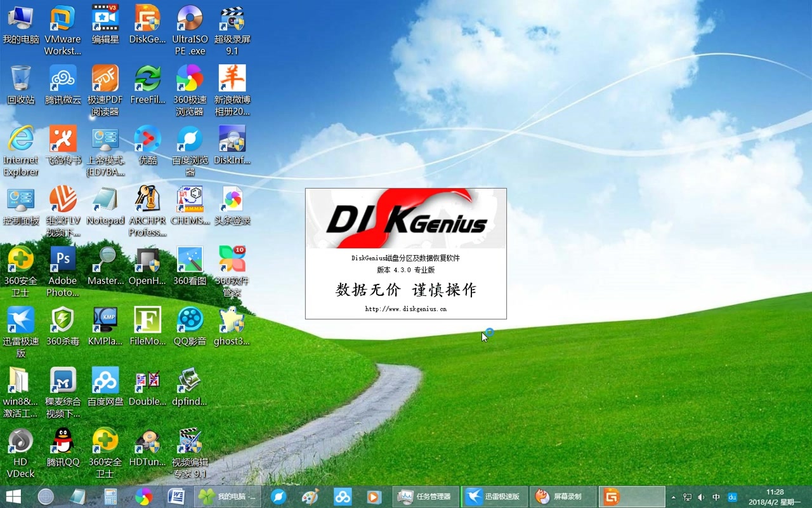The height and width of the screenshot is (508, 812).
Task: Open 360安全卫士 beside Adobe Photoshop
Action: pyautogui.click(x=21, y=271)
